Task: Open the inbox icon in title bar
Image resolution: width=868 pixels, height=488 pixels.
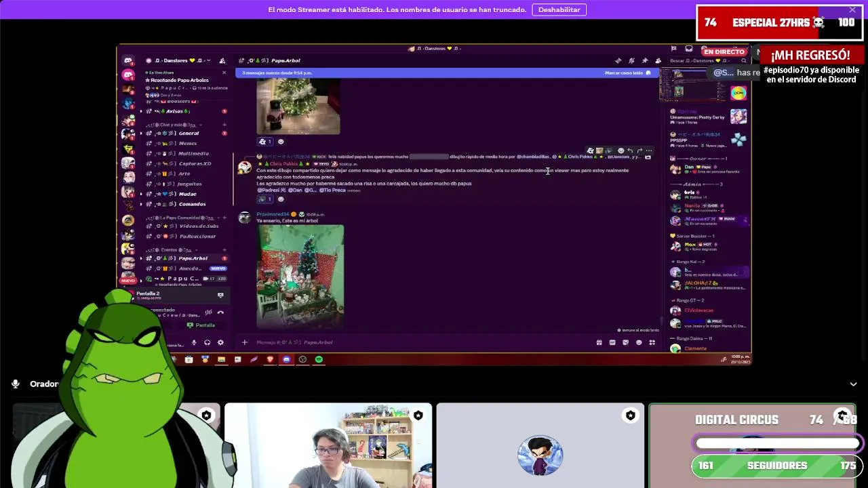Action: (x=689, y=48)
